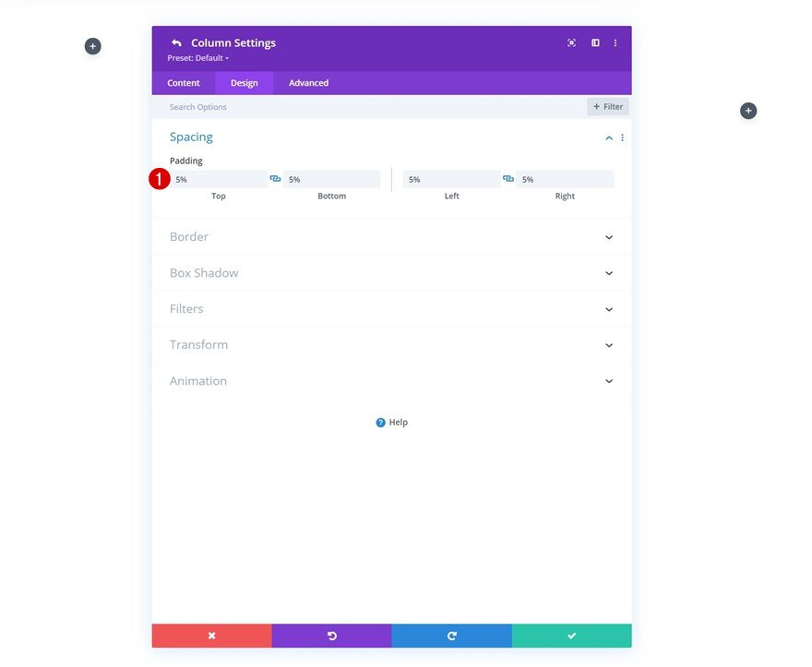Toggle linking between Top and Bottom padding
The image size is (812, 667).
(275, 178)
